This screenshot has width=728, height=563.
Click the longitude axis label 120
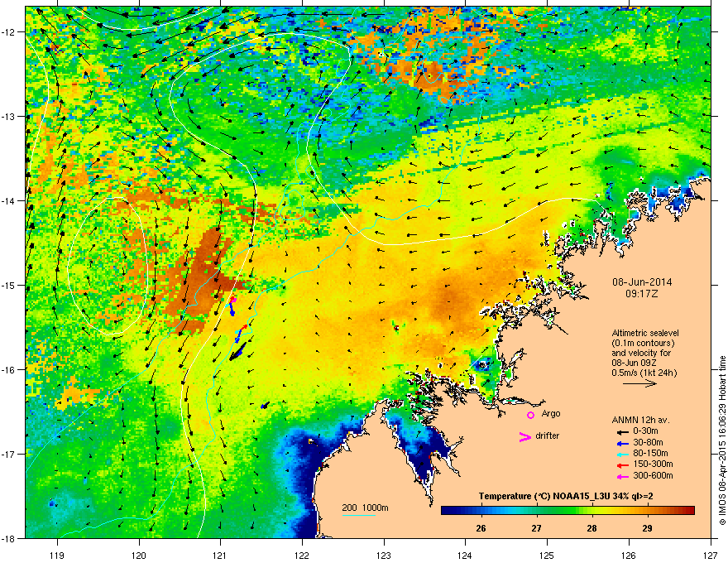tap(139, 555)
